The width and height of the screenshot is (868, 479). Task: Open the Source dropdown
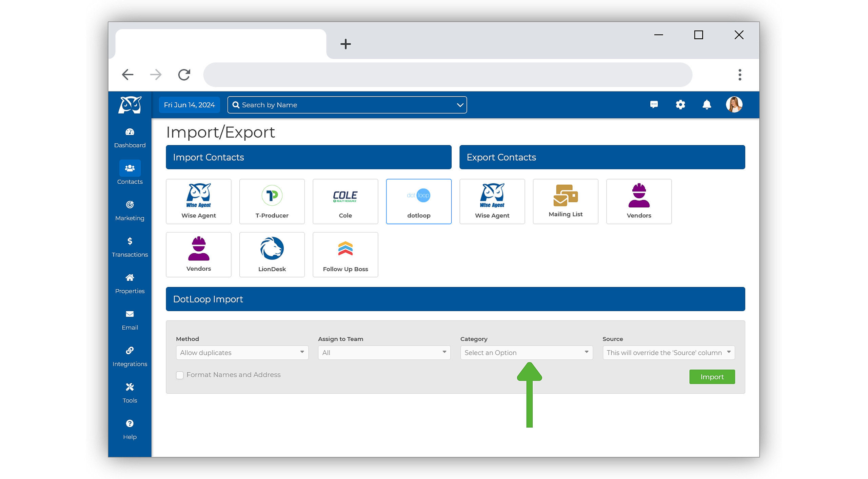click(669, 353)
